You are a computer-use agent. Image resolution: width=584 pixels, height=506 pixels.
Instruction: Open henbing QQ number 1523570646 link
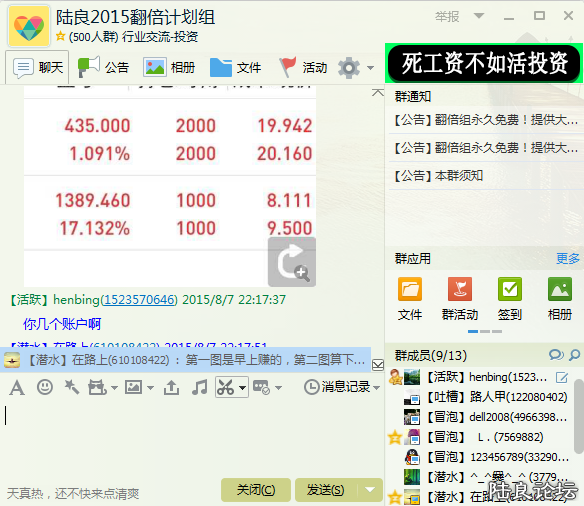[x=139, y=299]
